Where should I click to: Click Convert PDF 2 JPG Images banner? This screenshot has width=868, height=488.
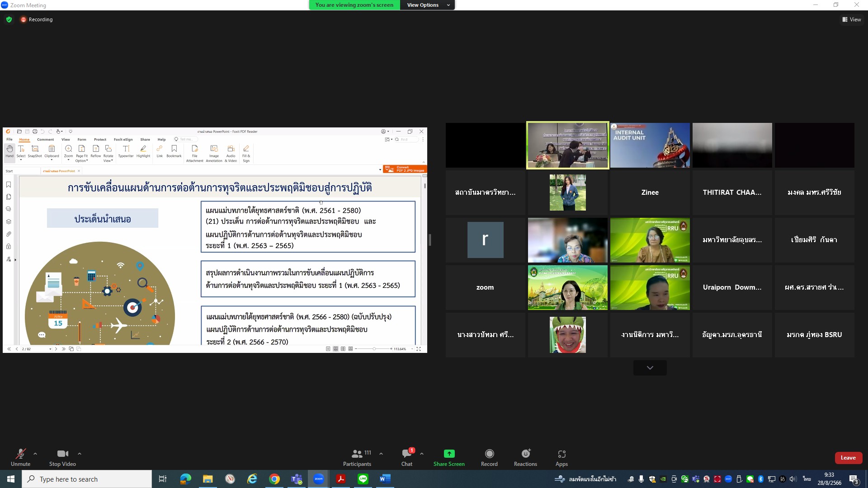405,169
